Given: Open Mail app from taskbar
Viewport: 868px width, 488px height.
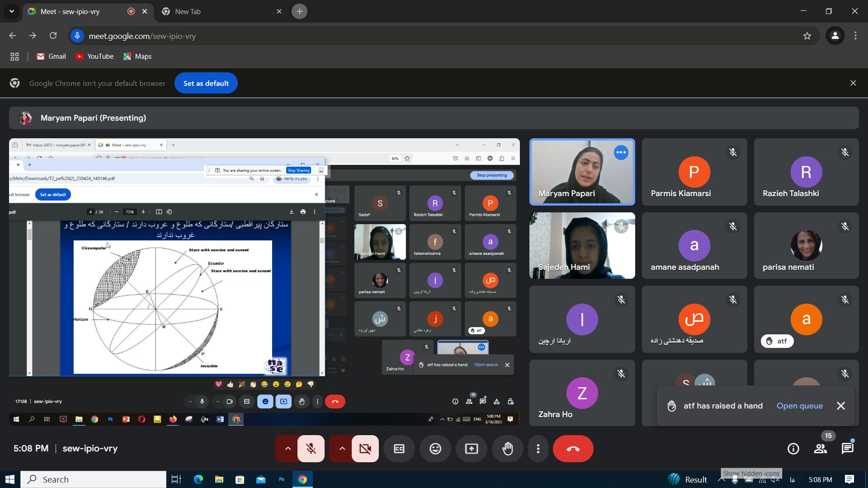Looking at the screenshot, I should tap(261, 479).
